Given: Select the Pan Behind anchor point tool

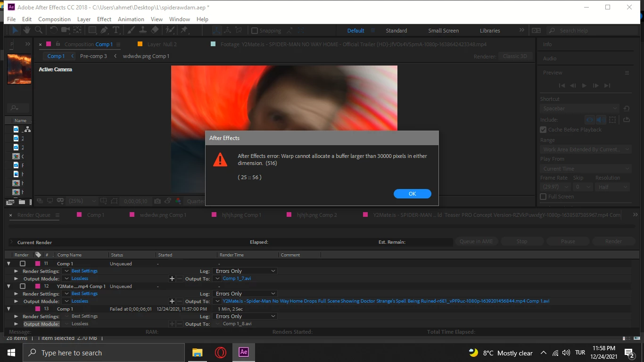Looking at the screenshot, I should pos(77,30).
